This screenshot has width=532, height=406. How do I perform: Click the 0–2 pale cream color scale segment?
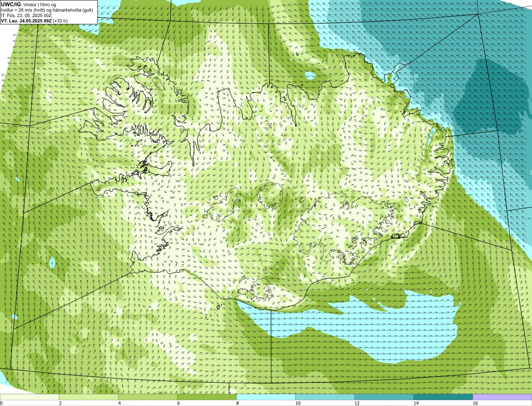pyautogui.click(x=30, y=397)
